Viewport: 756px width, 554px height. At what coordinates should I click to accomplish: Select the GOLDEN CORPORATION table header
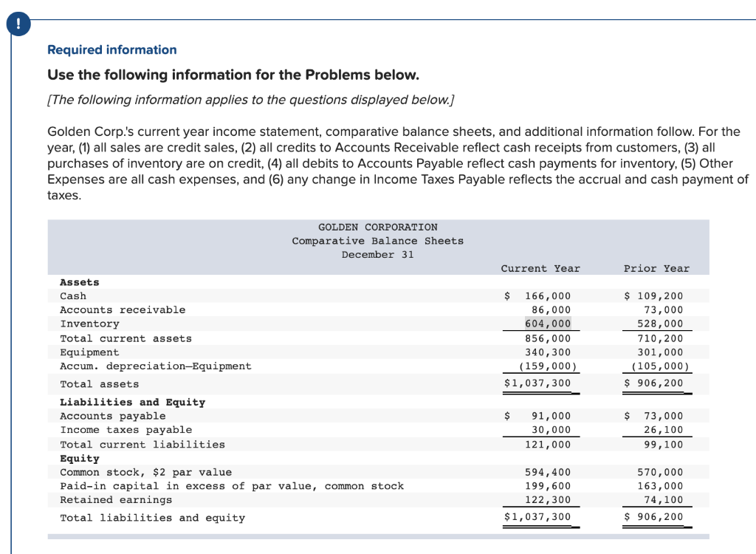point(377,227)
